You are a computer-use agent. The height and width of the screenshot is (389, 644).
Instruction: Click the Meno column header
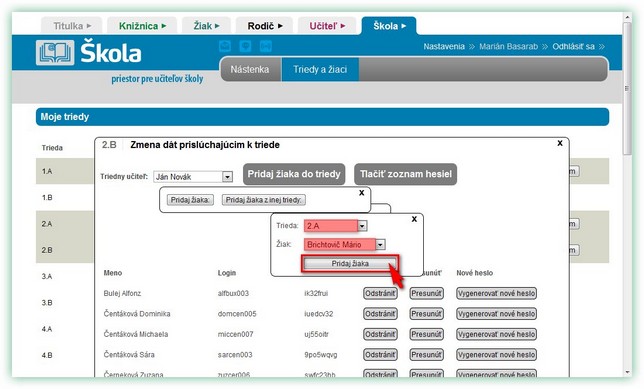click(x=113, y=273)
